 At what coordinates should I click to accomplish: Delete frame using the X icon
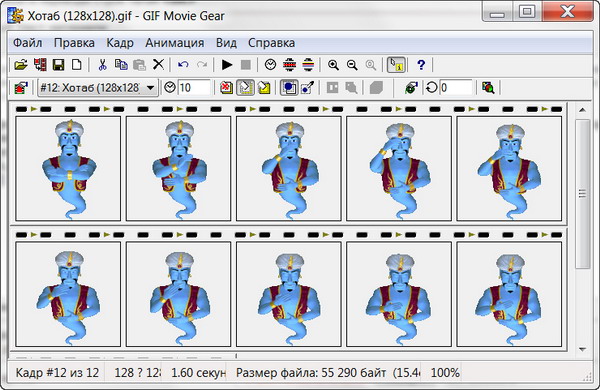tap(158, 65)
